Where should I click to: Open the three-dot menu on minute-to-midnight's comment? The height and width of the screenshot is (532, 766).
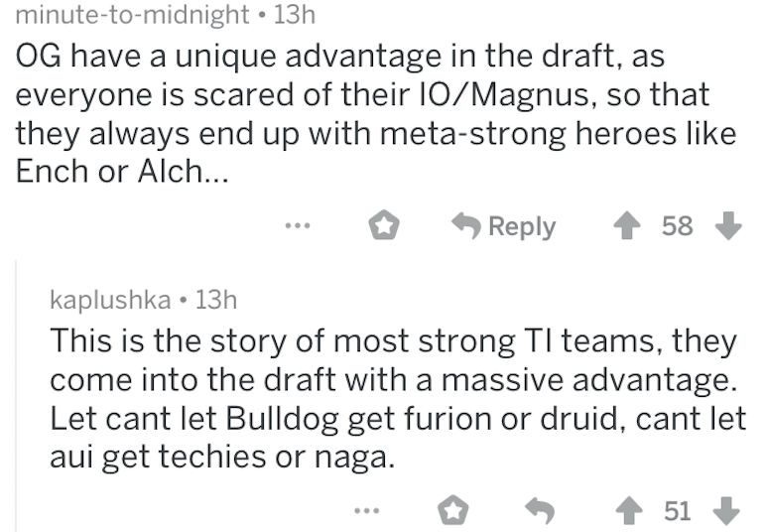(x=295, y=227)
